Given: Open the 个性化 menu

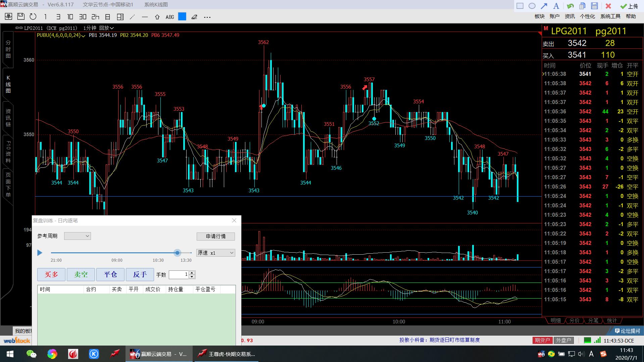Looking at the screenshot, I should click(x=587, y=16).
